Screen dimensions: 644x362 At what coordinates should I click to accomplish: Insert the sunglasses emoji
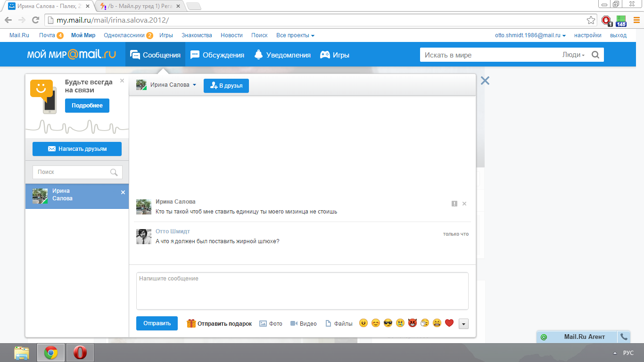[388, 323]
